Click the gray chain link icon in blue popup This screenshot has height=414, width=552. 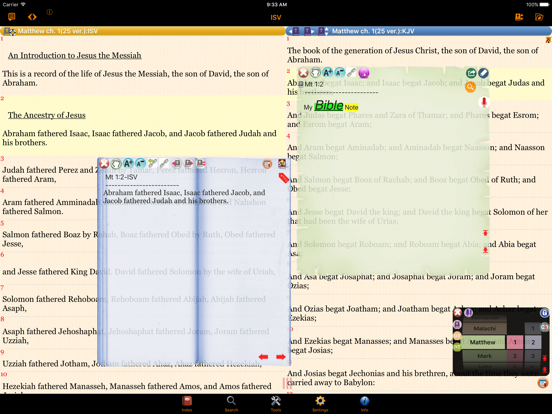164,163
